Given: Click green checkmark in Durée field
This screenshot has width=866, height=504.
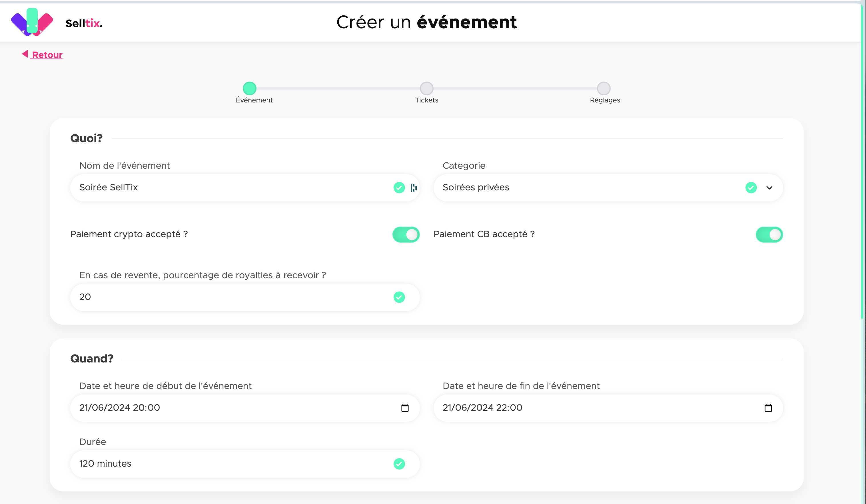Looking at the screenshot, I should coord(399,464).
